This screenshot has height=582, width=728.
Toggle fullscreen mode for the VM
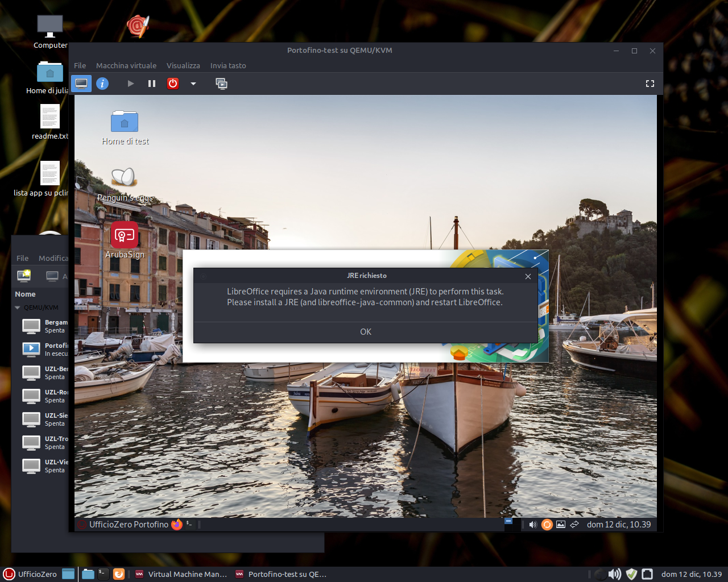pyautogui.click(x=650, y=84)
